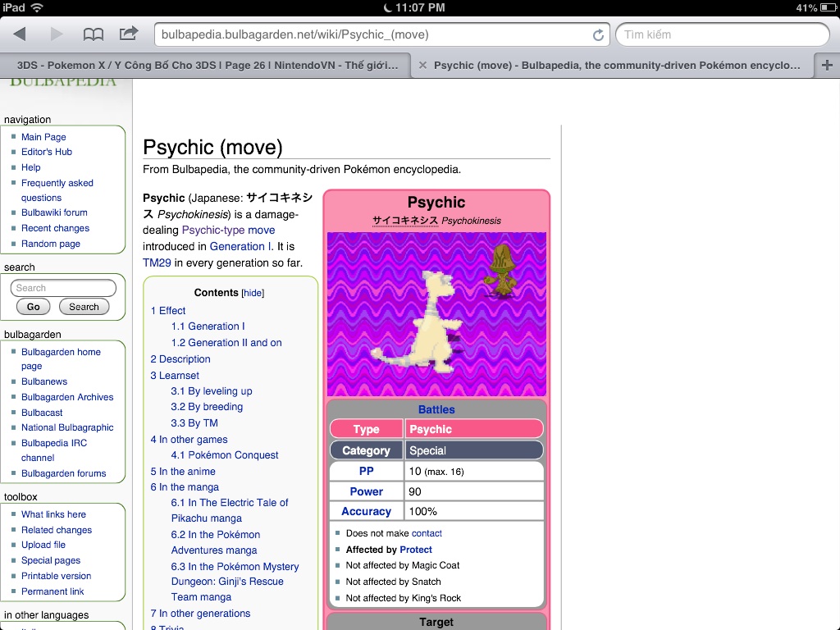Viewport: 840px width, 630px height.
Task: Open the Bulbanews link
Action: pos(44,381)
